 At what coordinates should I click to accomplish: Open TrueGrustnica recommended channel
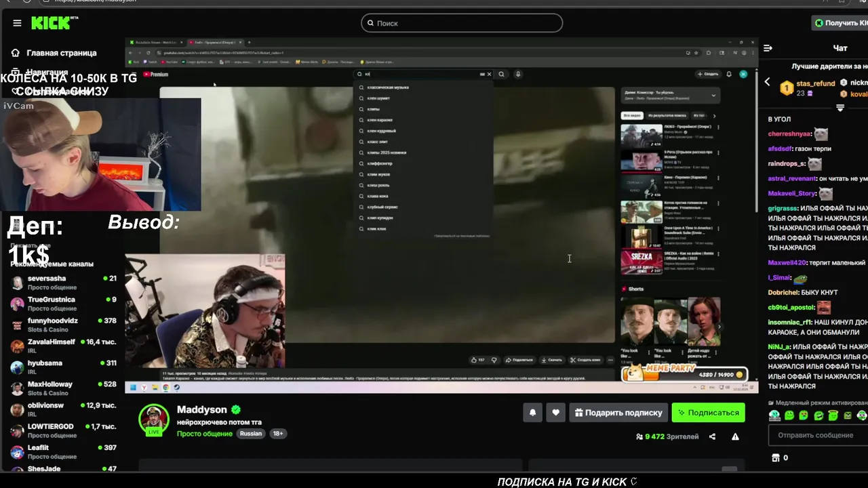pyautogui.click(x=62, y=304)
